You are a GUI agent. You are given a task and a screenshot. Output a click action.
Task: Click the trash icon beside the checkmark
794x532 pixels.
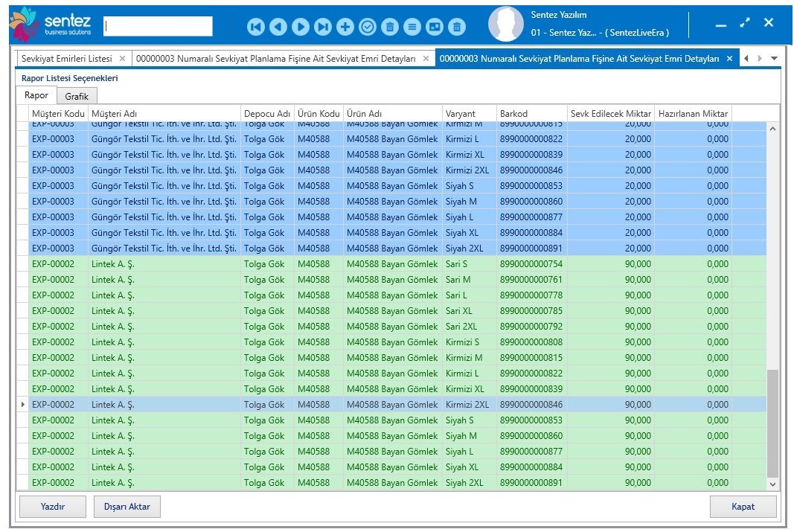(x=389, y=27)
